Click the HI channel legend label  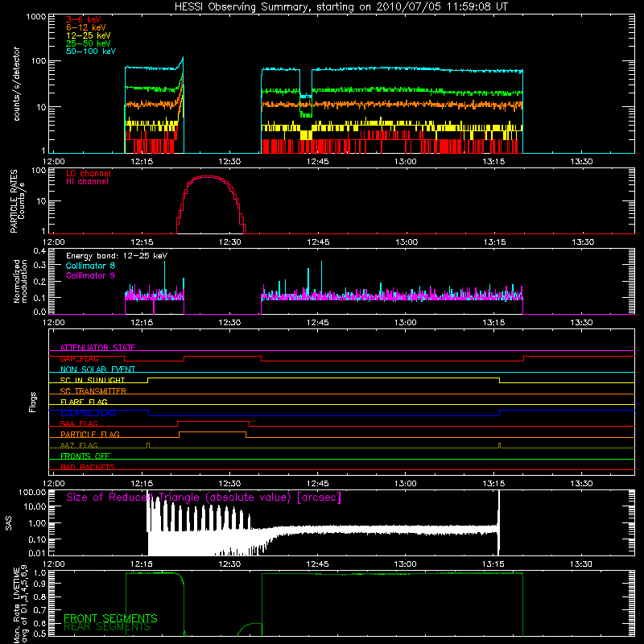[x=87, y=182]
